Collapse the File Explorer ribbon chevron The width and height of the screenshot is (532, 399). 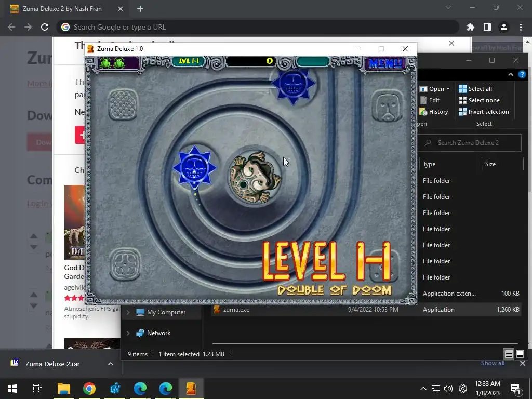point(511,75)
